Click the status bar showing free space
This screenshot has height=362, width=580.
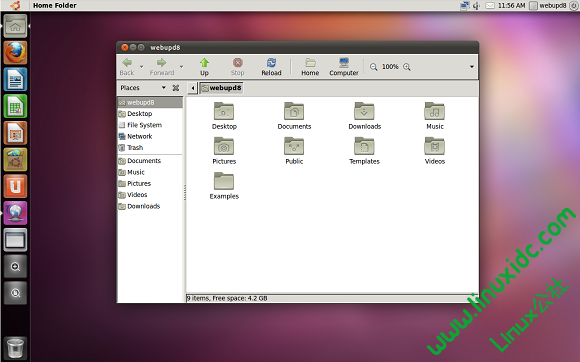point(332,298)
